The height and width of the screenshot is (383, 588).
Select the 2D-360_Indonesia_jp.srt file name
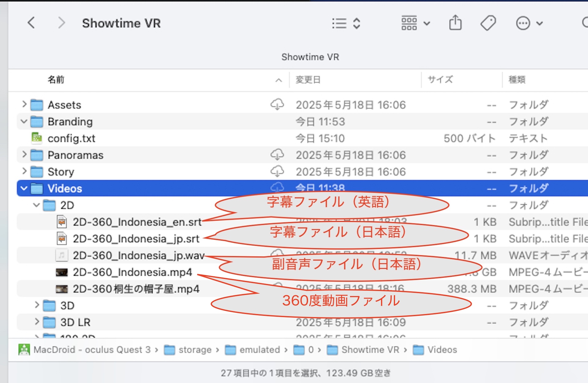click(x=136, y=239)
